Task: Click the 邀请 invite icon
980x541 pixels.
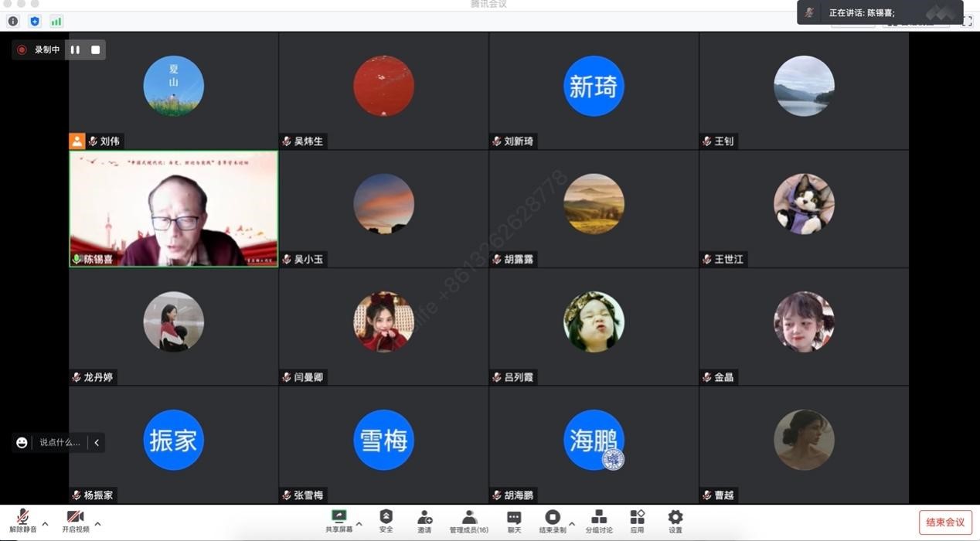Action: click(x=424, y=520)
